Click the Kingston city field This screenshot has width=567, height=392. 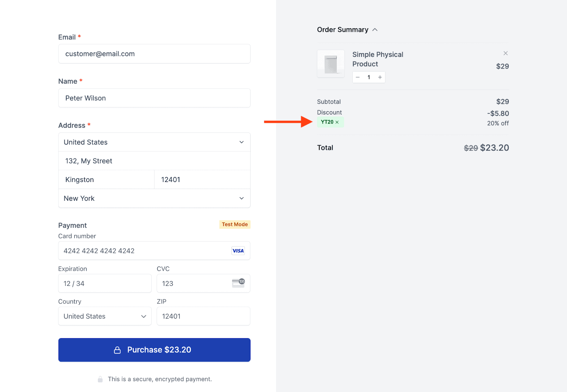[x=106, y=180]
